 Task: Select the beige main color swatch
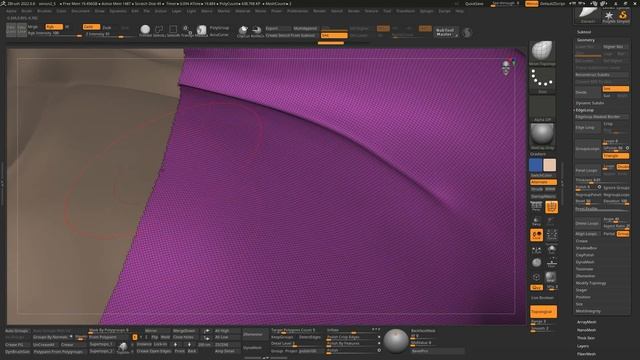(549, 165)
